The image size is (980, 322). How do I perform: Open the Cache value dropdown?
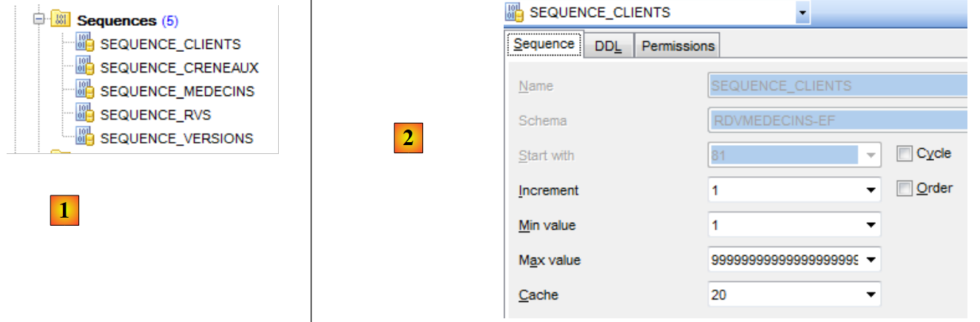870,295
